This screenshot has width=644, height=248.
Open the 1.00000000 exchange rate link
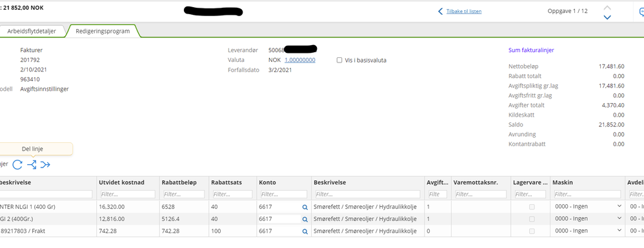(300, 61)
